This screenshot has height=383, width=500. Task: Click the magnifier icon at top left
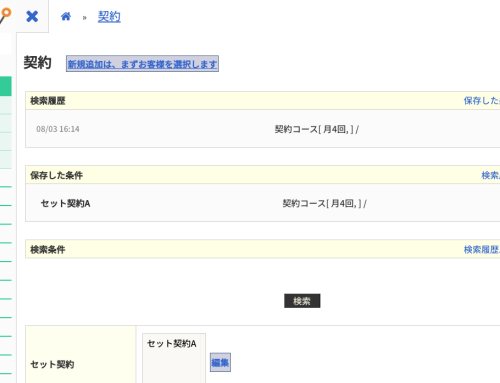5,15
